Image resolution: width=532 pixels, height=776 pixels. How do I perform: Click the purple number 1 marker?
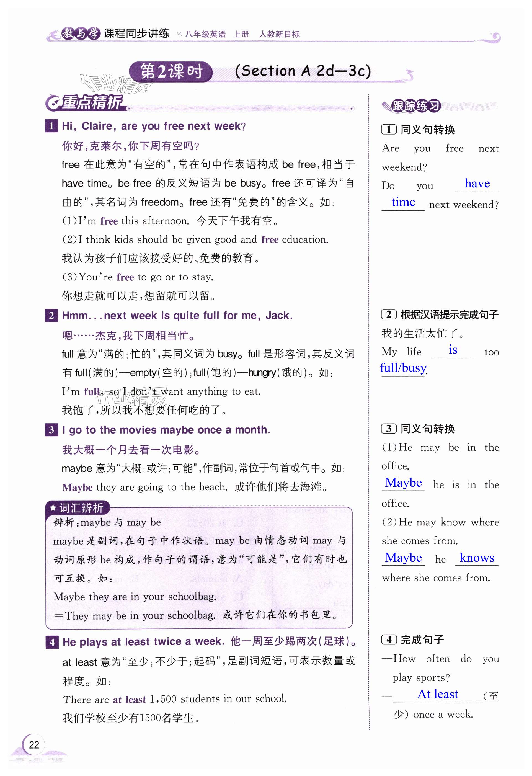click(x=51, y=126)
